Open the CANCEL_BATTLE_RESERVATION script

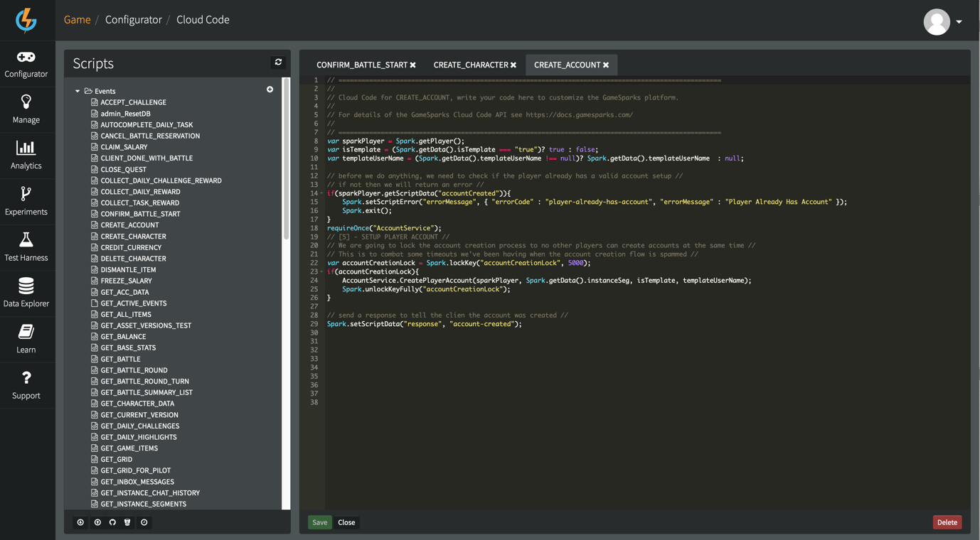(x=150, y=136)
